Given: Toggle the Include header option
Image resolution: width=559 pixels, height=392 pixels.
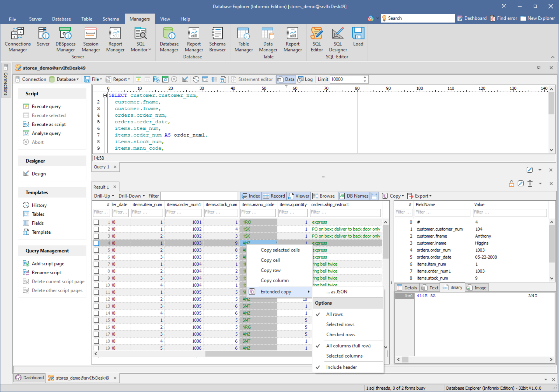Looking at the screenshot, I should 348,367.
